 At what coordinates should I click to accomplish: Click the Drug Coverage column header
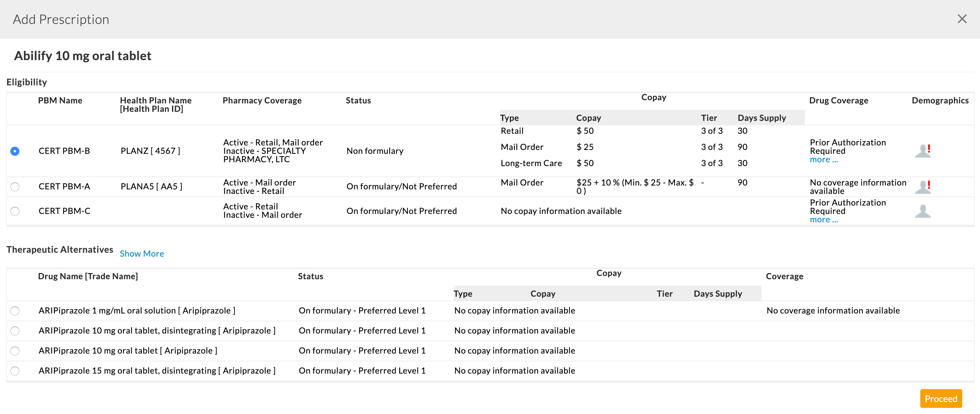838,101
